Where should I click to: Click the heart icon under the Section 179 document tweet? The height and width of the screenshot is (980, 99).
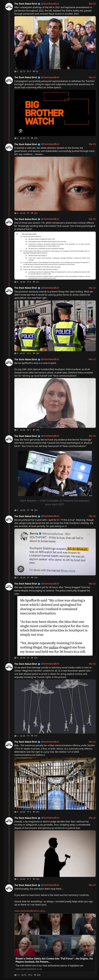(33, 282)
